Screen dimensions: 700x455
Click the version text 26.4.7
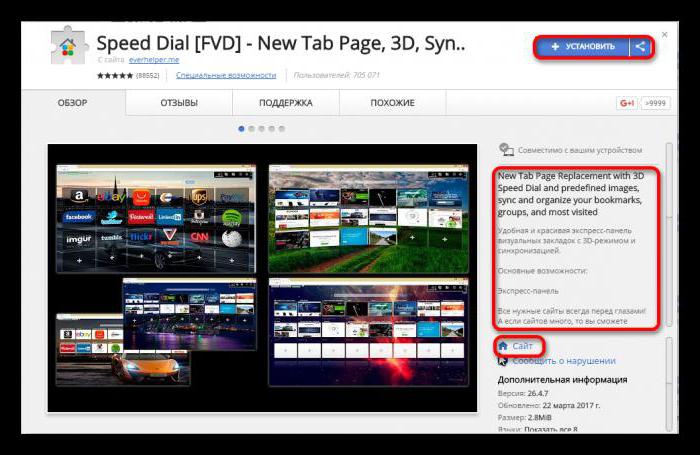538,393
